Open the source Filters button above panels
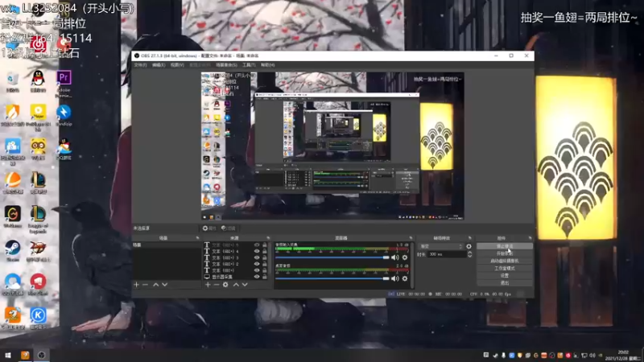Image resolution: width=644 pixels, height=362 pixels. click(229, 228)
